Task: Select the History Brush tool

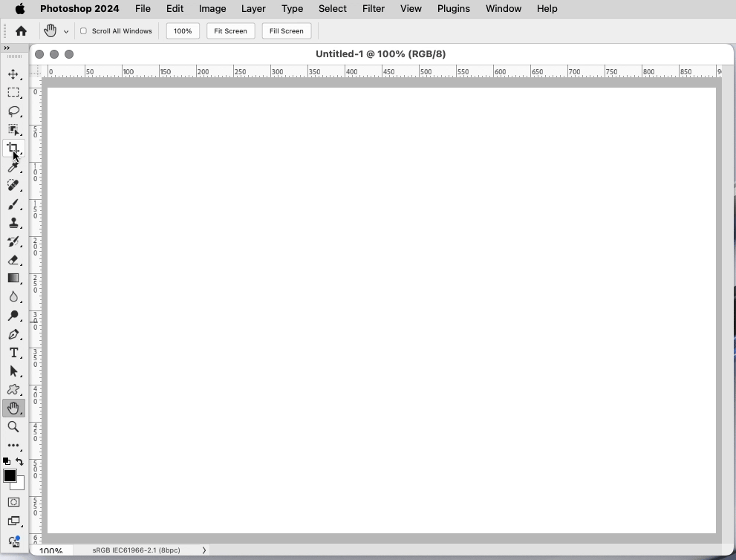Action: point(13,241)
